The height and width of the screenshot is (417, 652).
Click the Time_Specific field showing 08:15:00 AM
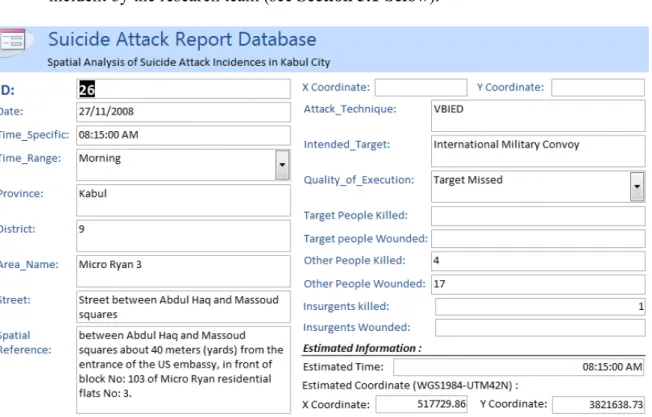183,135
